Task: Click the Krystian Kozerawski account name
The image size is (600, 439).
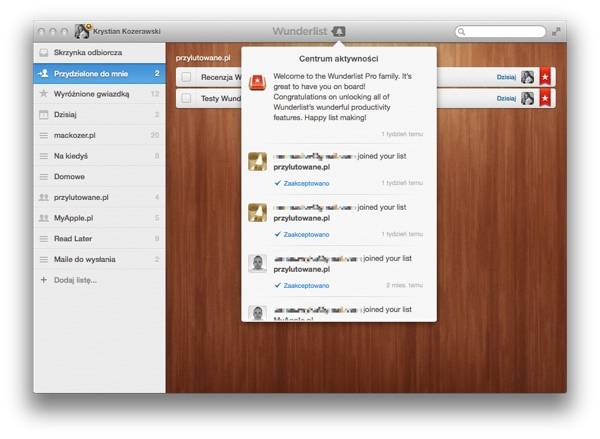Action: point(127,31)
